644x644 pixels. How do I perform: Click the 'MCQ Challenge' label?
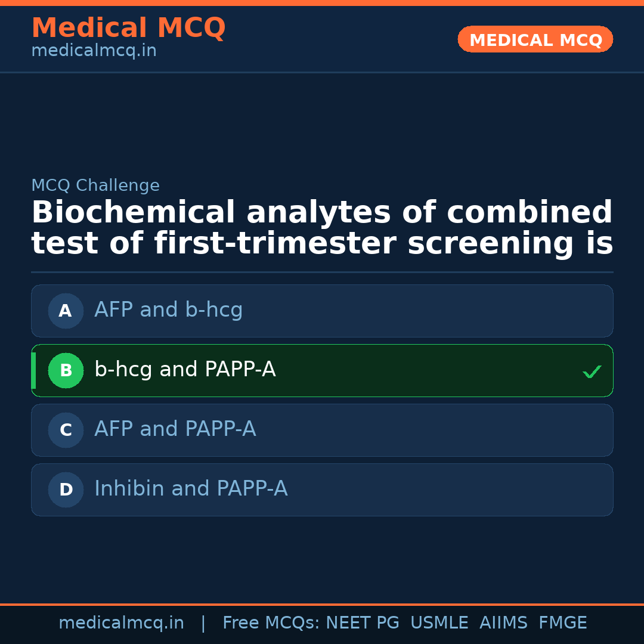(x=95, y=185)
